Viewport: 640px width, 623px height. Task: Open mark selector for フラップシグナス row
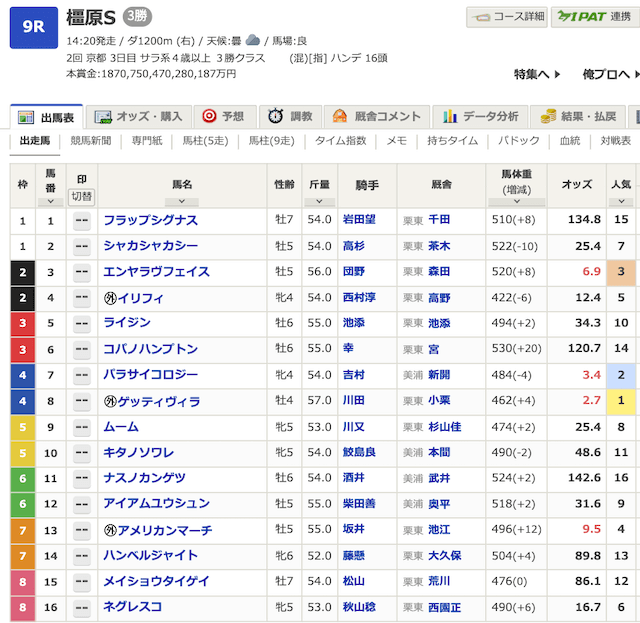[x=82, y=220]
